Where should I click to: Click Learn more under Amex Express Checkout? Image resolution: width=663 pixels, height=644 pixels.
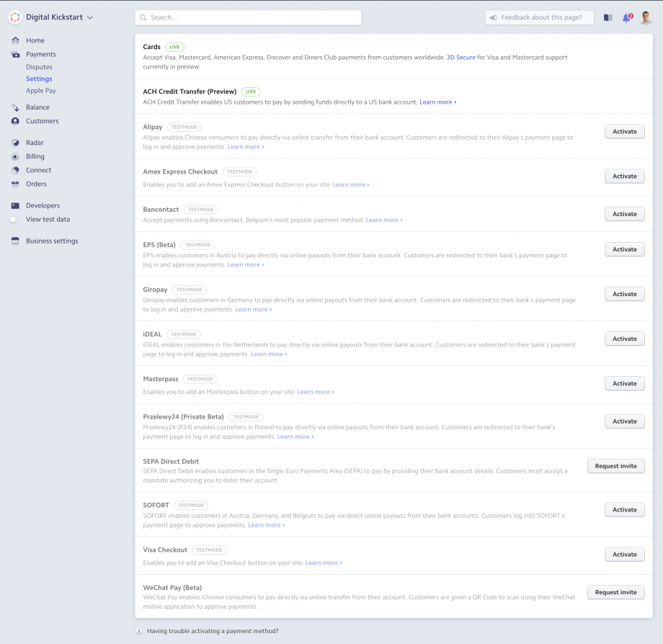coord(351,184)
